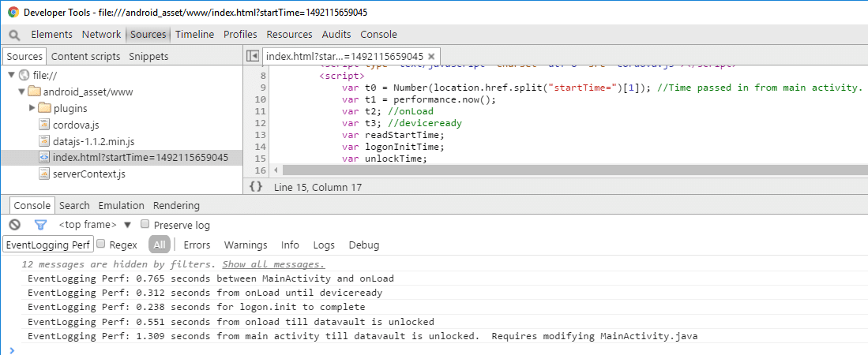Toggle the navigator sidebar icon
The width and height of the screenshot is (868, 355).
[253, 56]
